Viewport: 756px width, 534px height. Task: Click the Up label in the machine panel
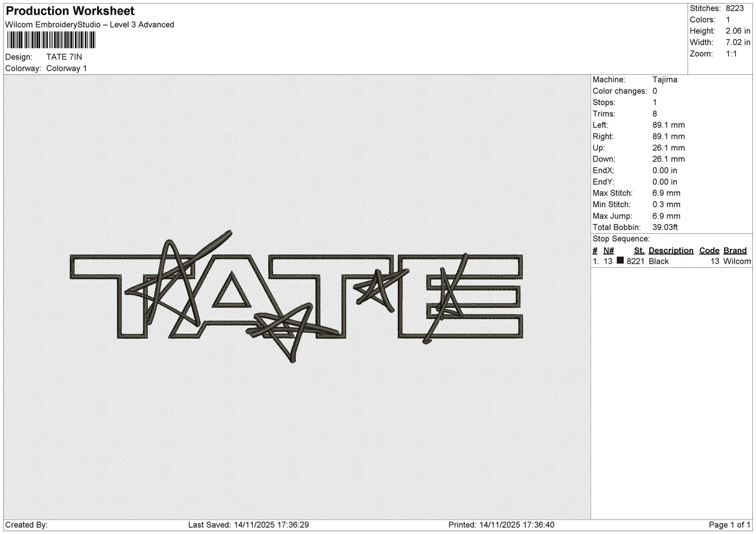tap(599, 148)
